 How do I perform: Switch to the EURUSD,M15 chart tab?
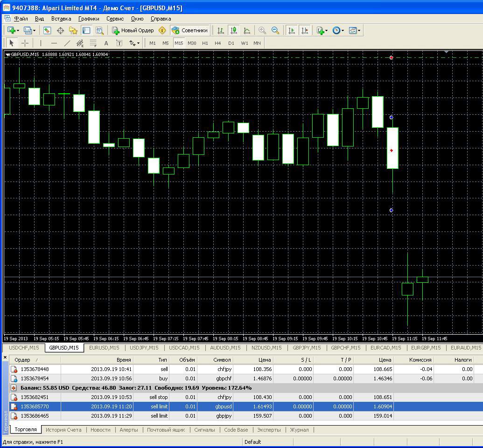[x=104, y=348]
